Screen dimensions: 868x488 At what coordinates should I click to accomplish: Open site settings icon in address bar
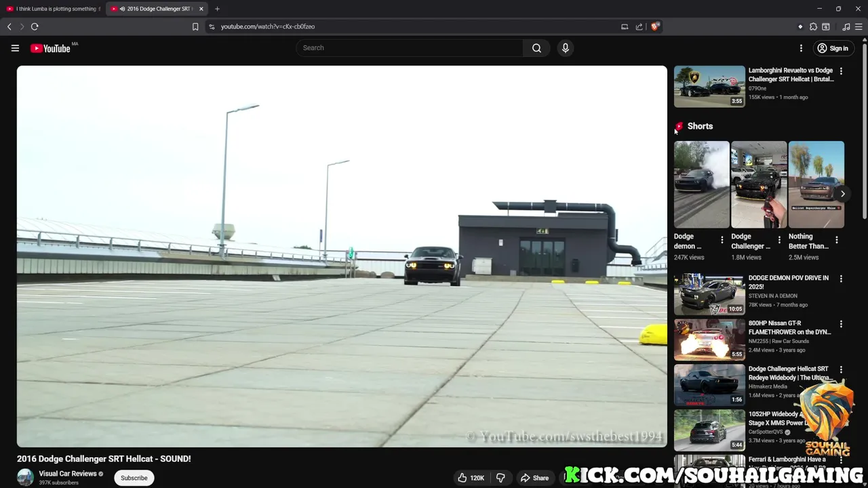[x=212, y=26]
